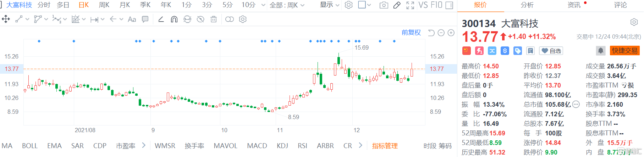Open quote panel settings gear

tap(634, 22)
